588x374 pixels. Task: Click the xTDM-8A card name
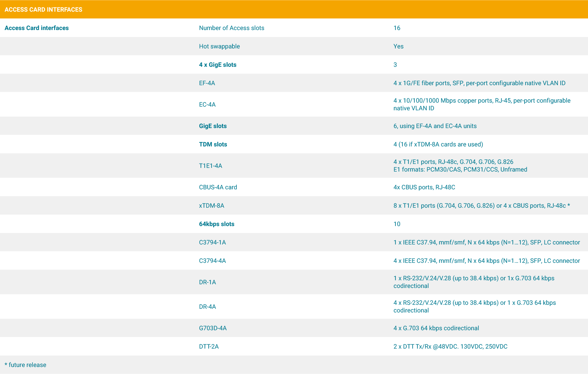[211, 206]
